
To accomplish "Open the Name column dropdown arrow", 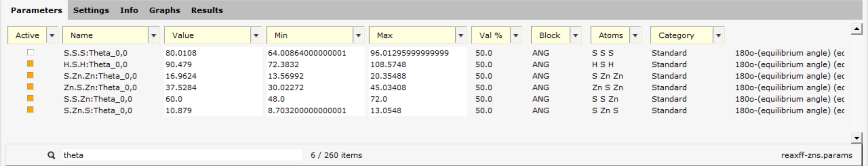I will [154, 35].
